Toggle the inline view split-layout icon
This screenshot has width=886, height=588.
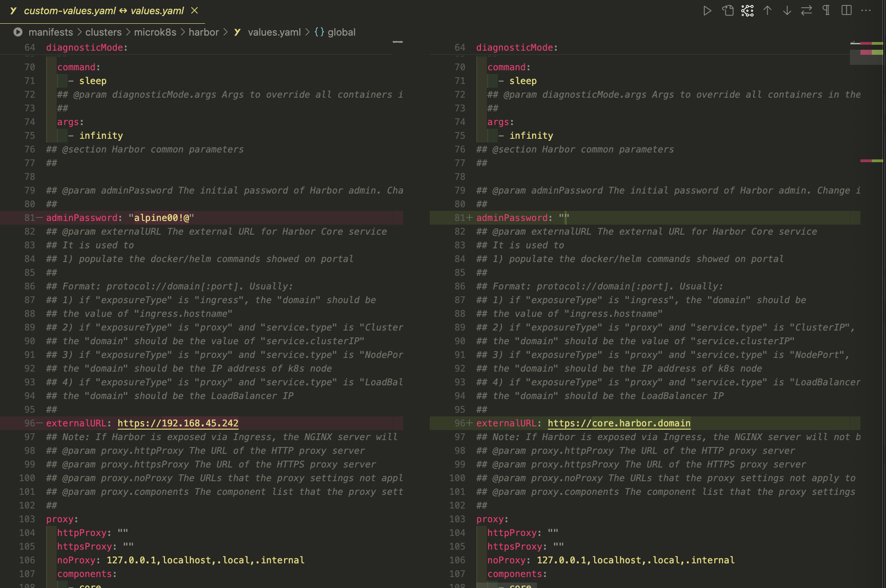coord(846,10)
